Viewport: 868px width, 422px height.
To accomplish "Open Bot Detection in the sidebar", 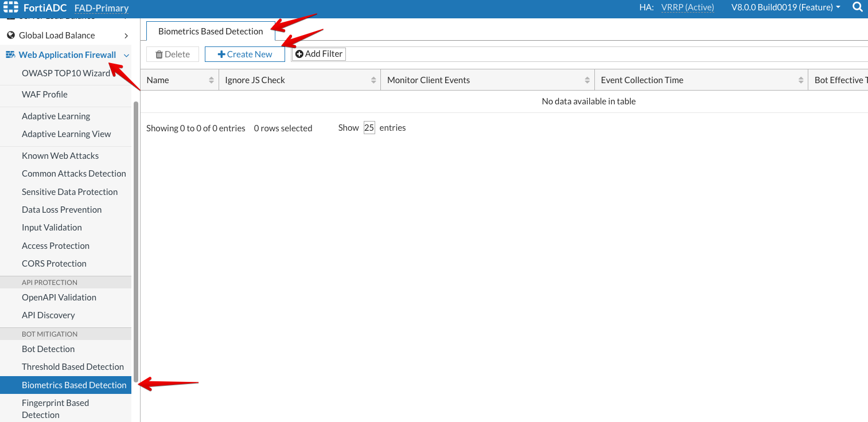I will 48,349.
